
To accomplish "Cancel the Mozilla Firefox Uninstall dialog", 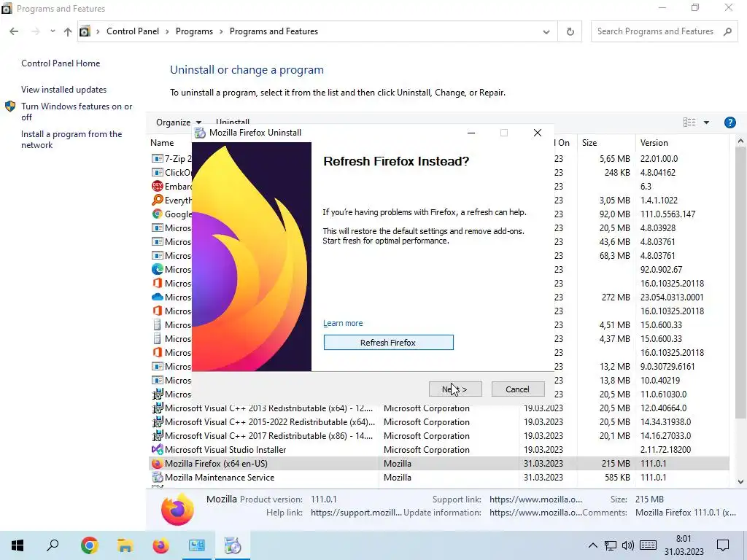I will tap(517, 389).
